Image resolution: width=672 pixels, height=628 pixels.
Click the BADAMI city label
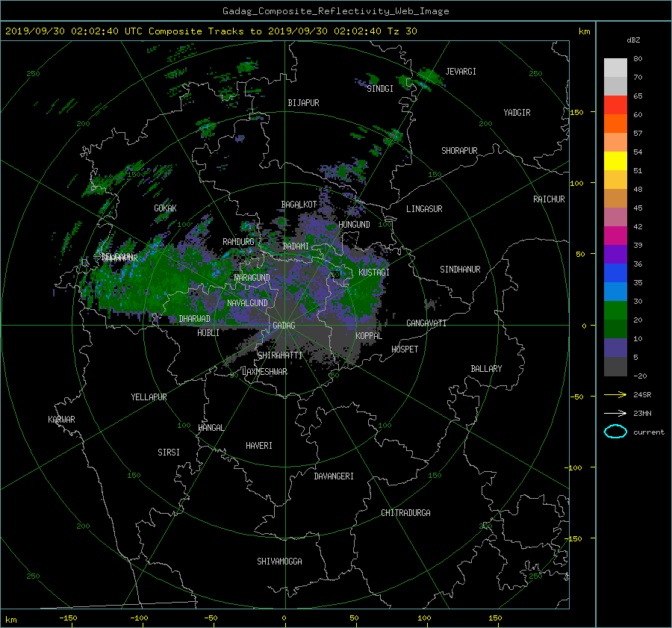point(296,246)
